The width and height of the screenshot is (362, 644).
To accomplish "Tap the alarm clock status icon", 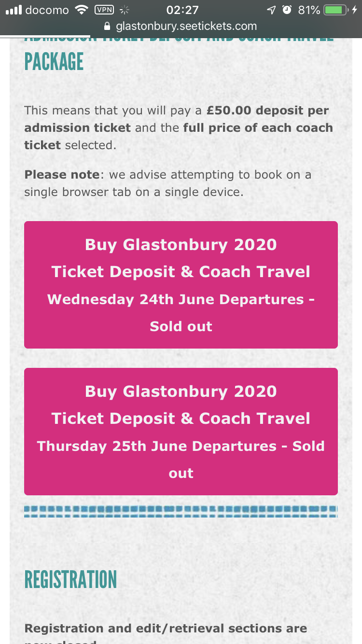I will pos(287,10).
